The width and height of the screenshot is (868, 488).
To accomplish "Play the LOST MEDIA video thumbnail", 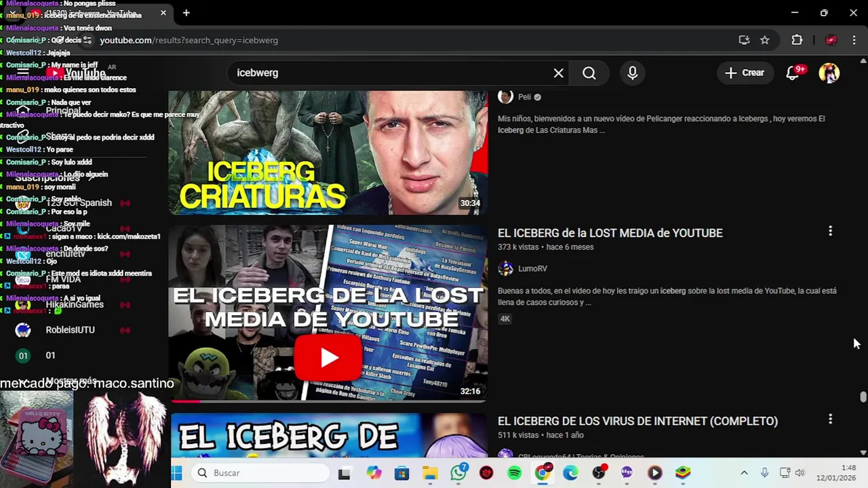I will click(328, 314).
